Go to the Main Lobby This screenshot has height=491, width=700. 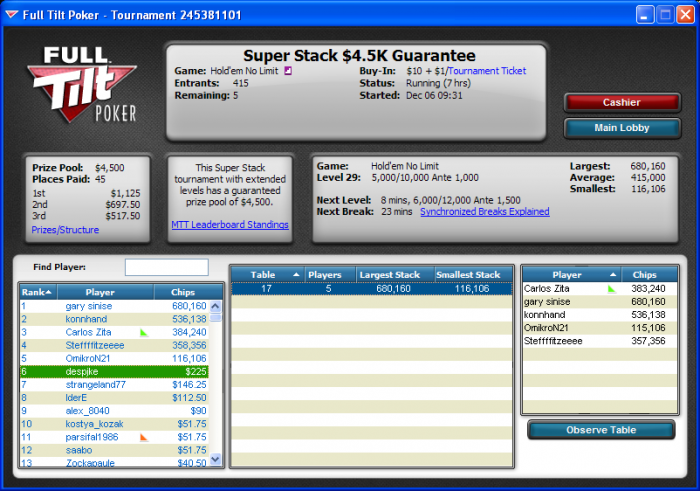[622, 128]
